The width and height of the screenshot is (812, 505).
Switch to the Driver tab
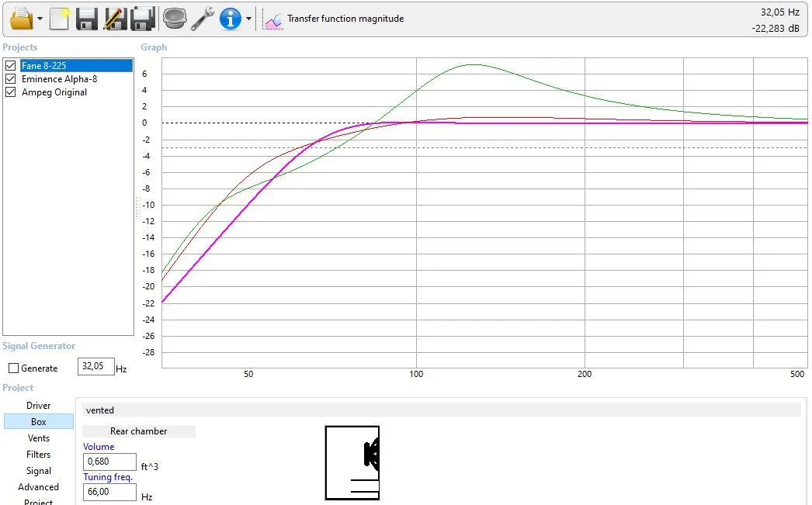pos(39,406)
